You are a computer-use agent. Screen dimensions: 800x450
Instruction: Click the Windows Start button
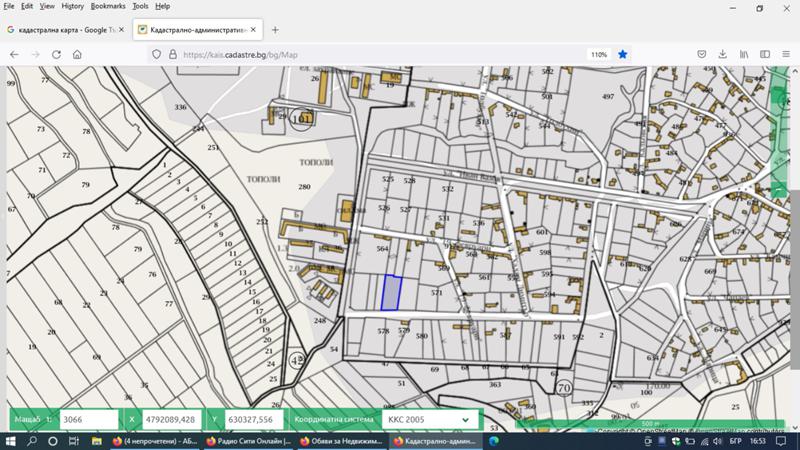tap(10, 440)
